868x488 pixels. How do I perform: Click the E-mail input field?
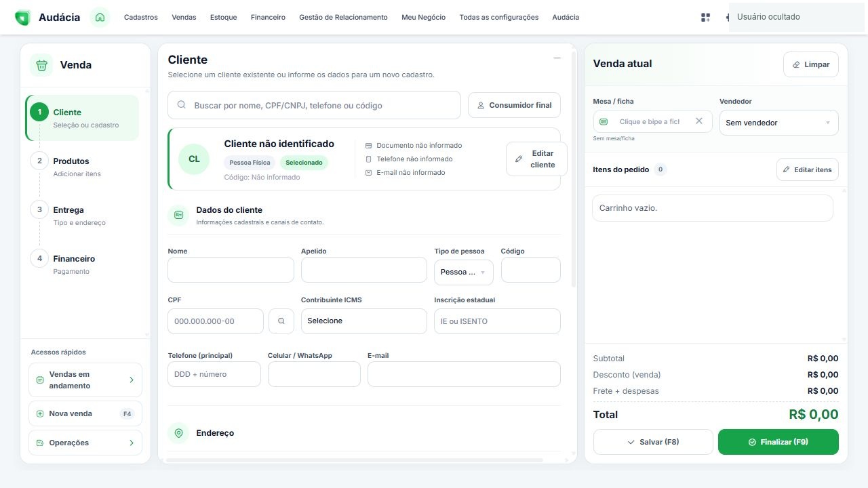coord(464,374)
